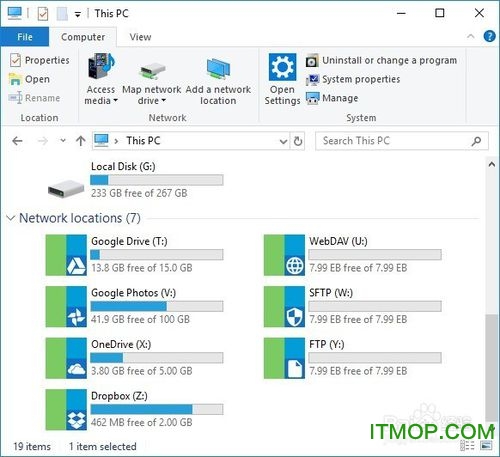
Task: Click the Open Settings gear icon
Action: 282,67
